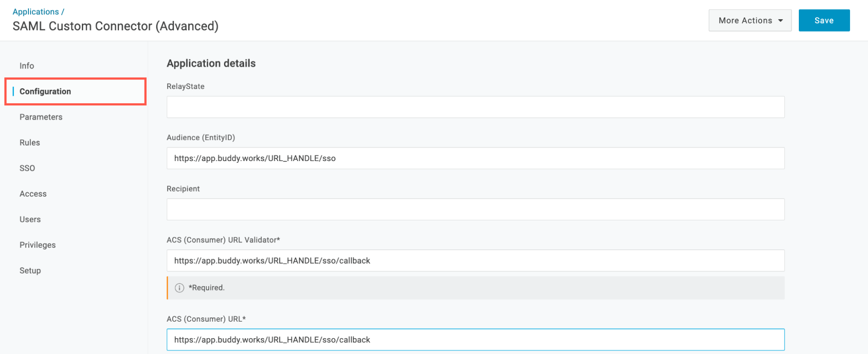The image size is (868, 354).
Task: Click the More Actions caret arrow
Action: [x=780, y=21]
